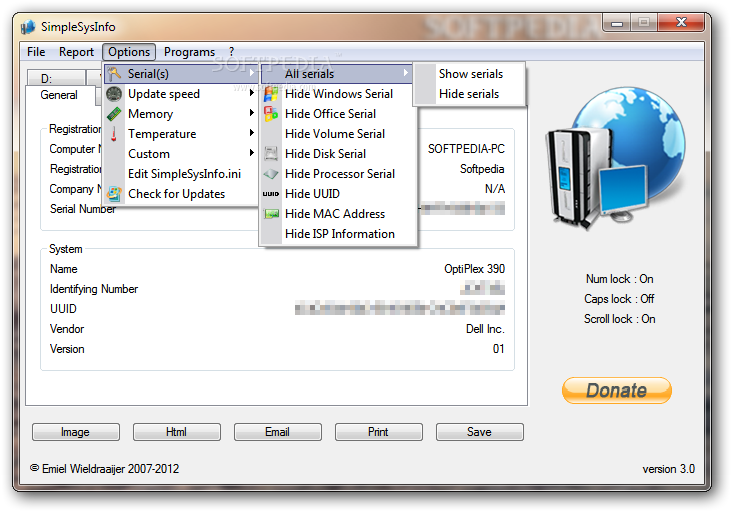This screenshot has height=512, width=732.
Task: Close the SimpleSysInfo window
Action: tap(681, 22)
